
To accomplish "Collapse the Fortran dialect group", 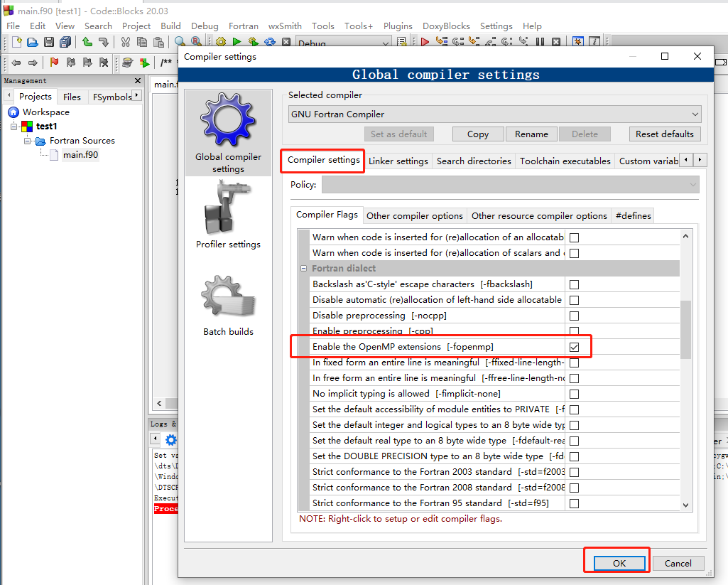I will coord(305,268).
